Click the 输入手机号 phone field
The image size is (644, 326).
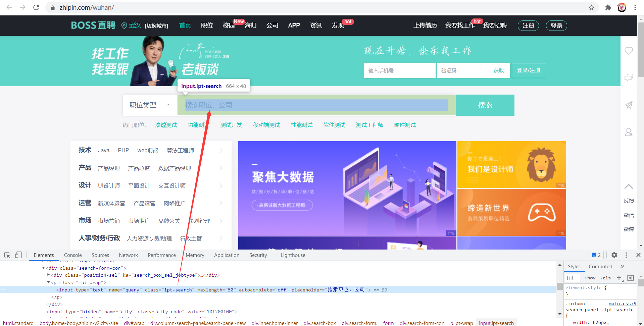pyautogui.click(x=400, y=70)
